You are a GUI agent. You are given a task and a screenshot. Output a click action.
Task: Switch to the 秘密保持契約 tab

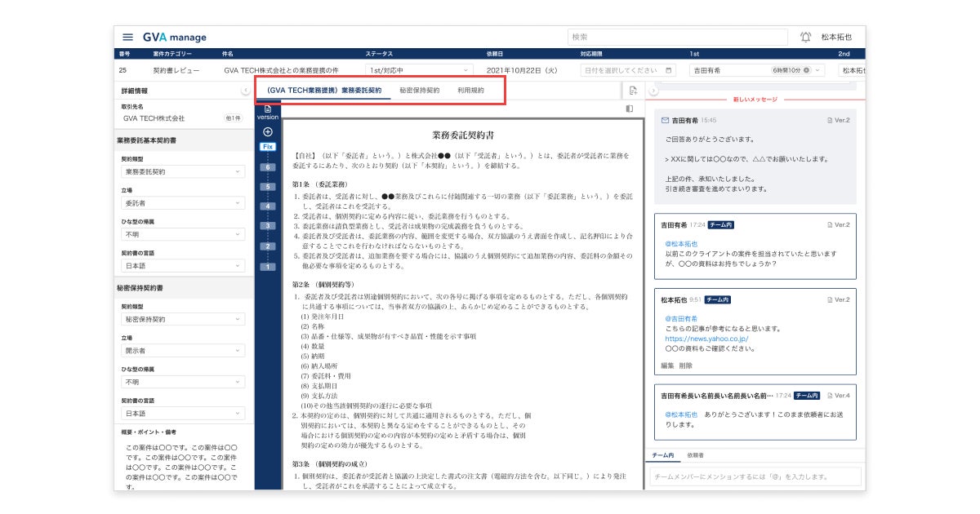420,91
